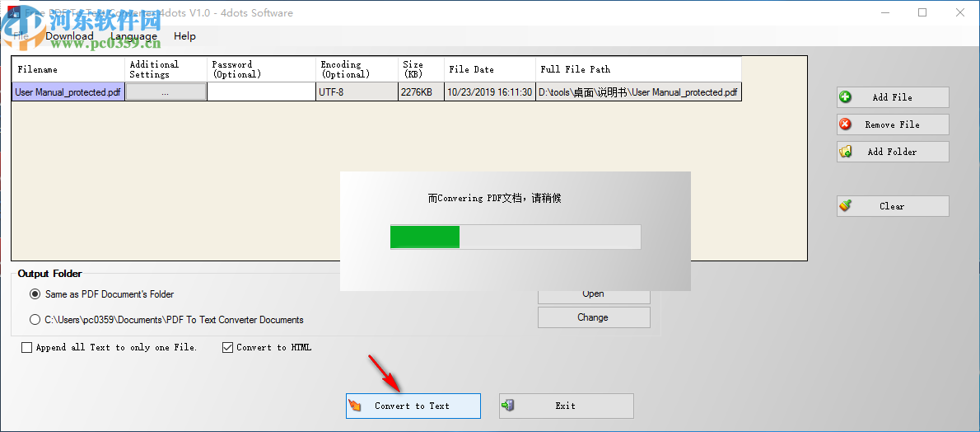Select the UTF-8 encoding cell
The height and width of the screenshot is (432, 980).
point(357,92)
